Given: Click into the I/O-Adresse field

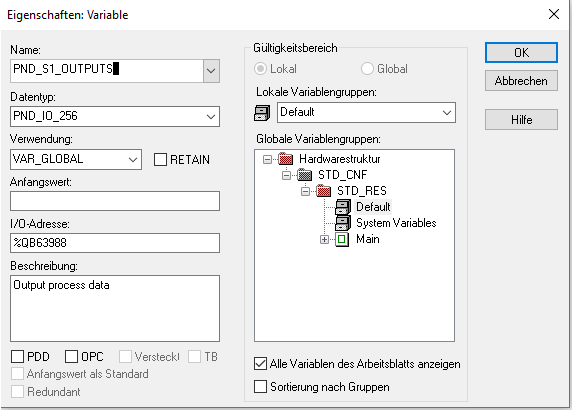Looking at the screenshot, I should 115,243.
